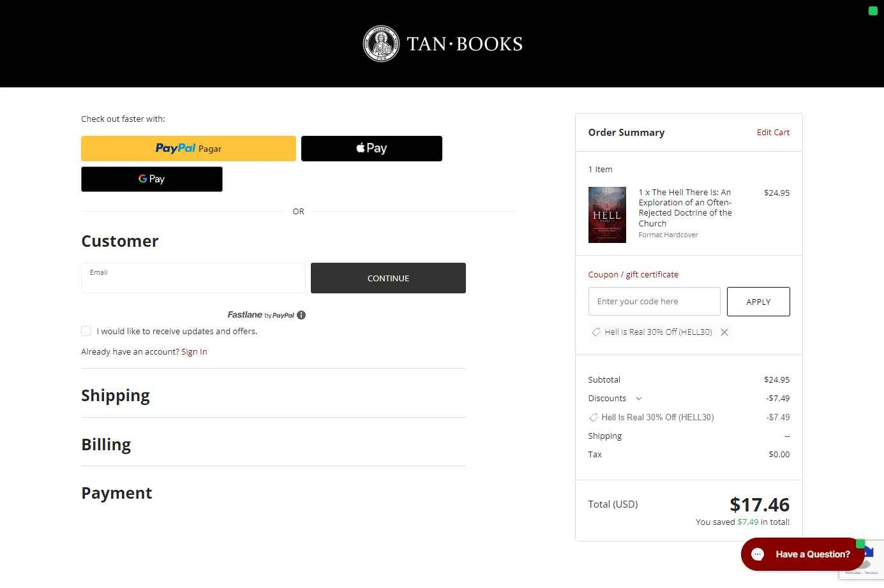Click Format Hardcover text

pos(668,235)
